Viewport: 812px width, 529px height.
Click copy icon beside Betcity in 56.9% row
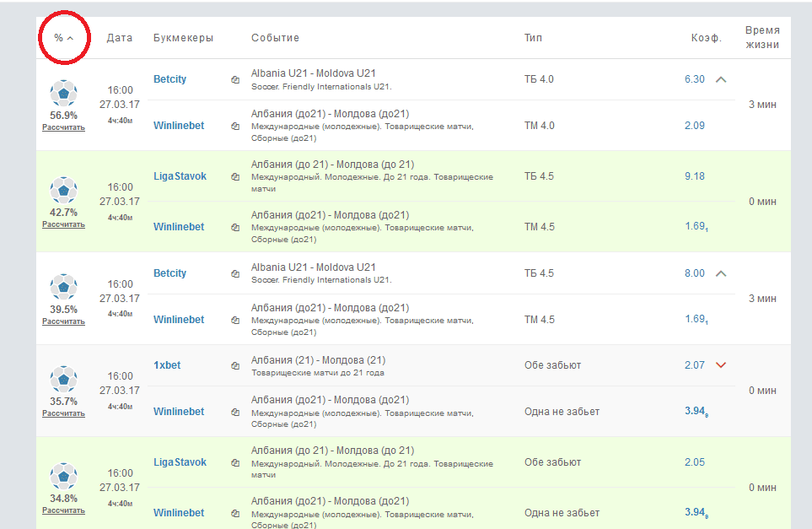236,80
